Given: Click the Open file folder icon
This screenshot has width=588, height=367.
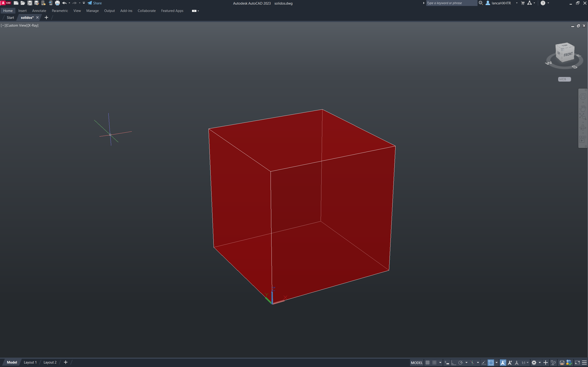Looking at the screenshot, I should point(23,3).
